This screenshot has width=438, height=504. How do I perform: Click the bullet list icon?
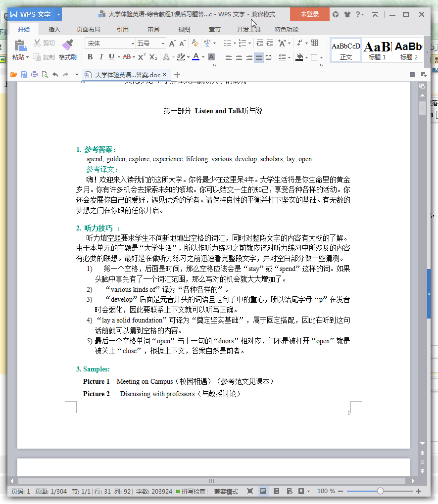point(227,43)
